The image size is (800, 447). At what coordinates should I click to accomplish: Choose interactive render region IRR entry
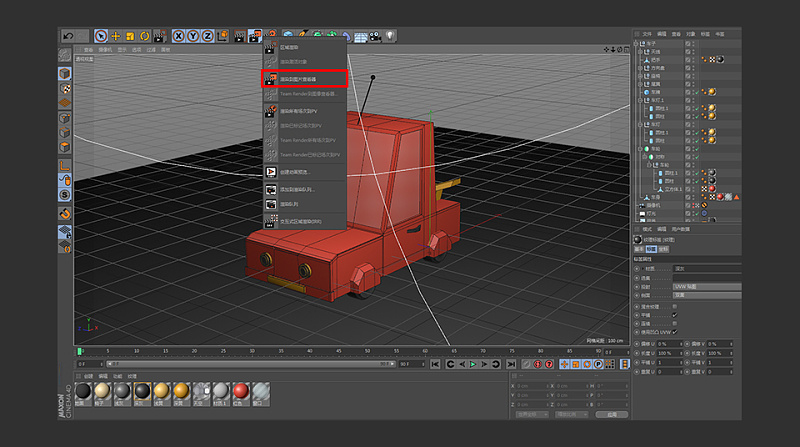305,221
